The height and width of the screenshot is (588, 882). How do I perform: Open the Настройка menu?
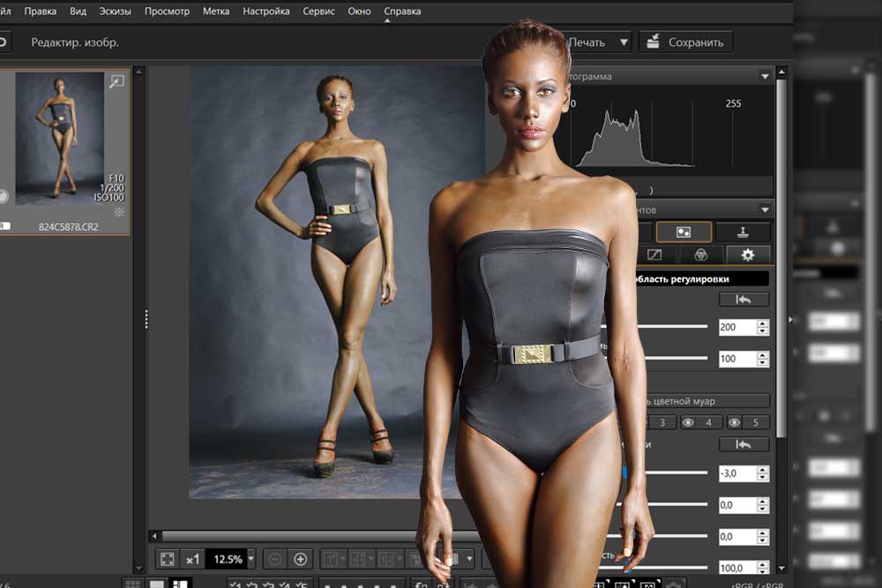coord(266,11)
